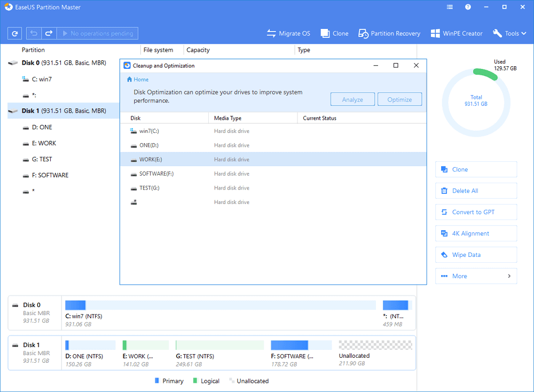Image resolution: width=534 pixels, height=392 pixels.
Task: Click the E: WORK partition bar
Action: coord(146,345)
